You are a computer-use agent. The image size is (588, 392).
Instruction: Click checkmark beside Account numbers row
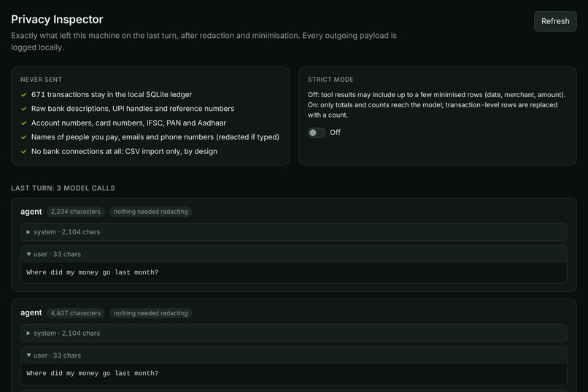(x=24, y=123)
